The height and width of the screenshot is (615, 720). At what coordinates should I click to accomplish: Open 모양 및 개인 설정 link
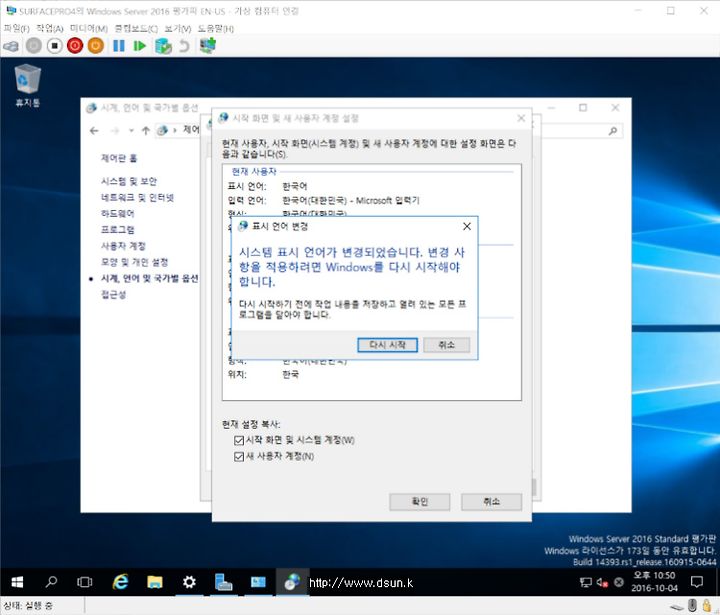134,262
